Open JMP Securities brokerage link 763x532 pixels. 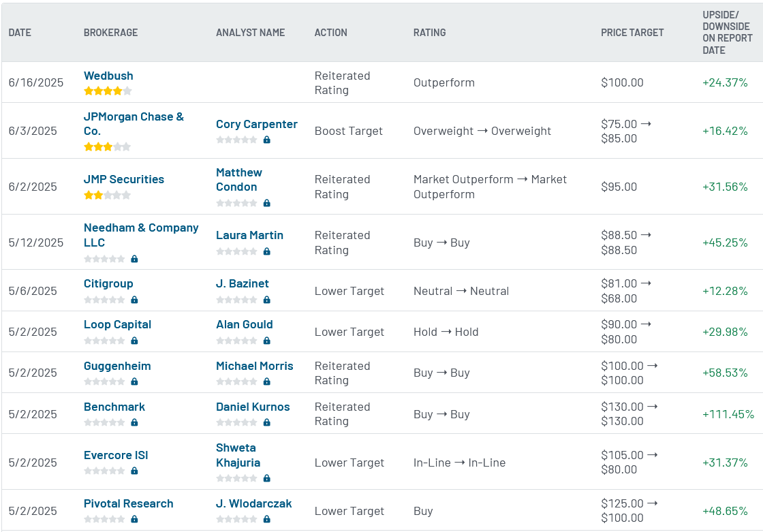pyautogui.click(x=123, y=179)
